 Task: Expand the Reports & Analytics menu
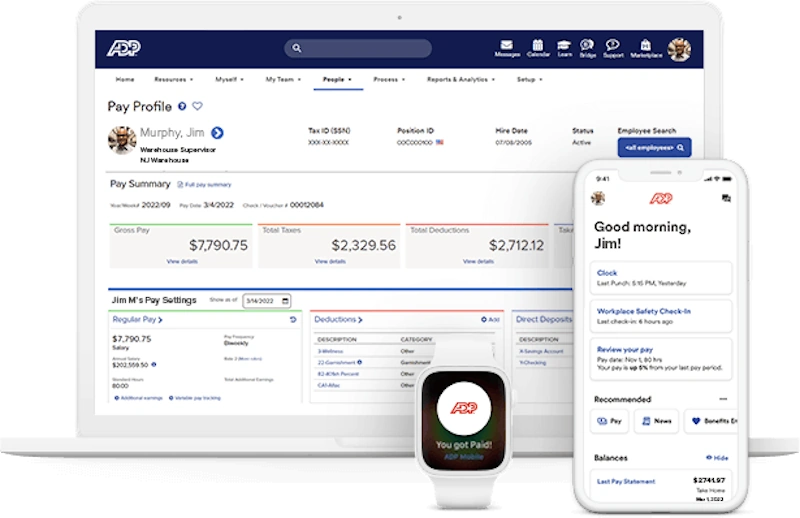[x=459, y=79]
